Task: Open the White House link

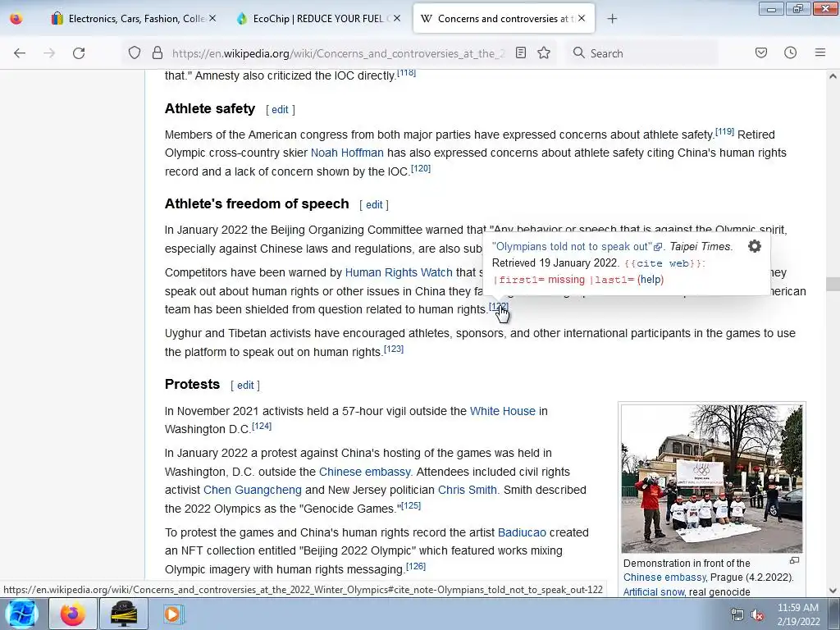Action: click(503, 411)
